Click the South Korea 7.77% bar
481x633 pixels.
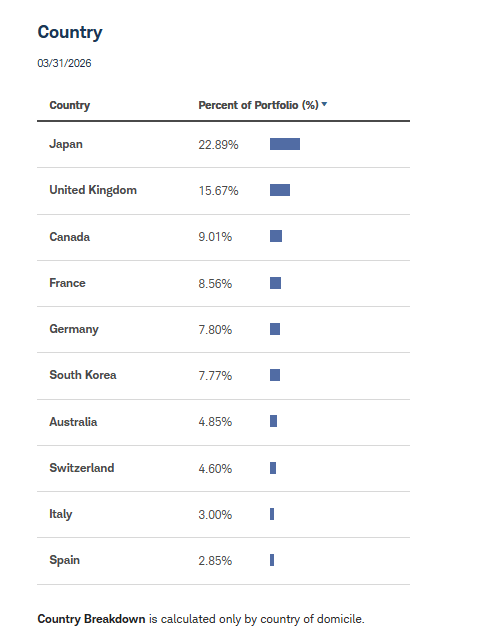(275, 375)
